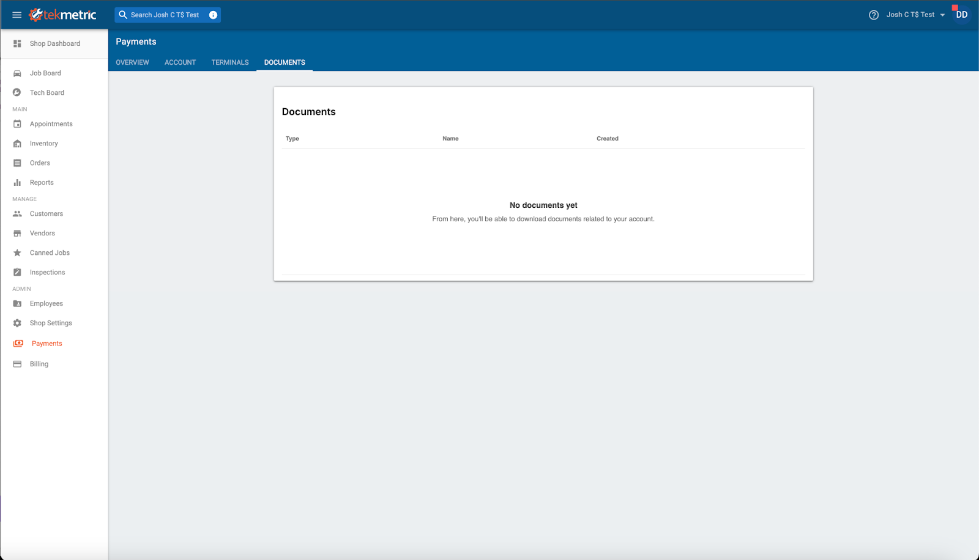Open the DD user avatar

(x=962, y=15)
